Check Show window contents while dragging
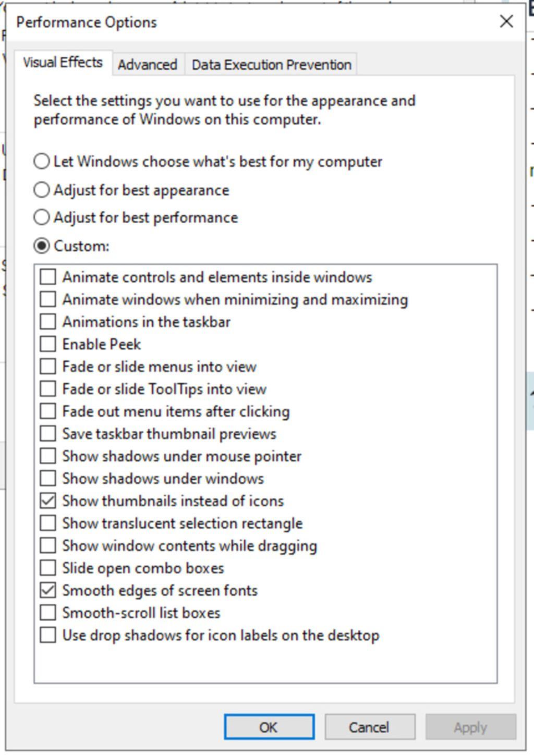The height and width of the screenshot is (756, 534). click(x=48, y=545)
